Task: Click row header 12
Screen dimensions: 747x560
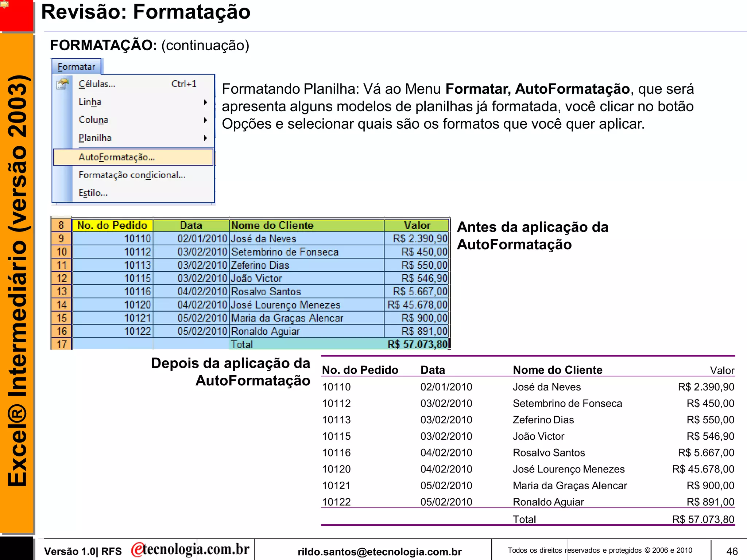Action: pos(61,278)
